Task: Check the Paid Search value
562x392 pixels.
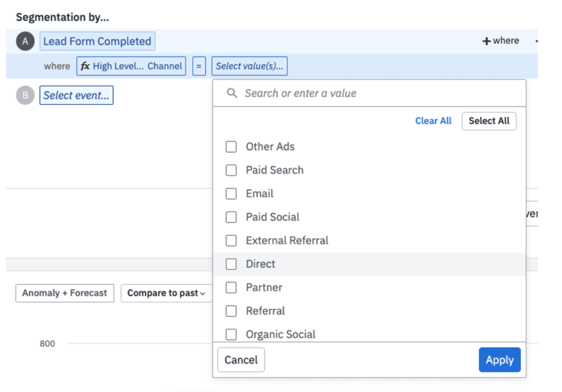Action: coord(231,170)
